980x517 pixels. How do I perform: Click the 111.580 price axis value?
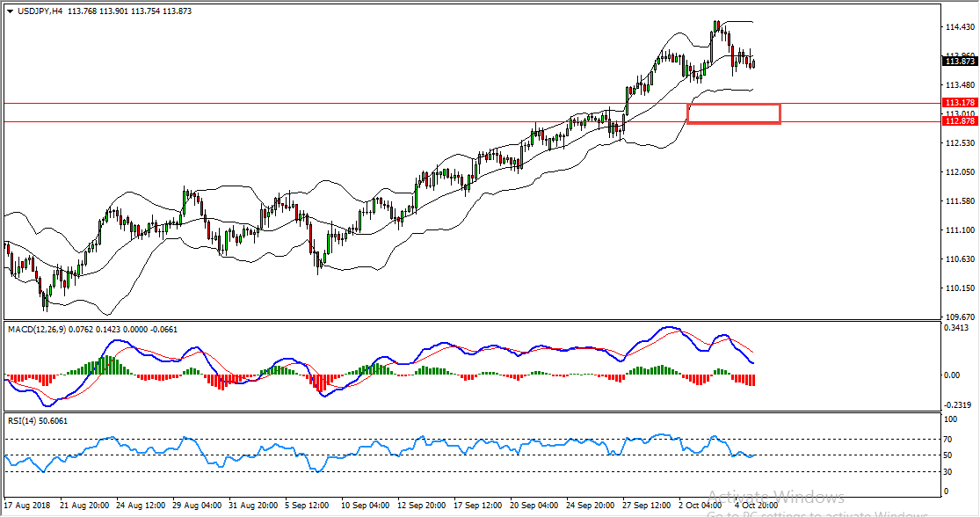pyautogui.click(x=960, y=201)
